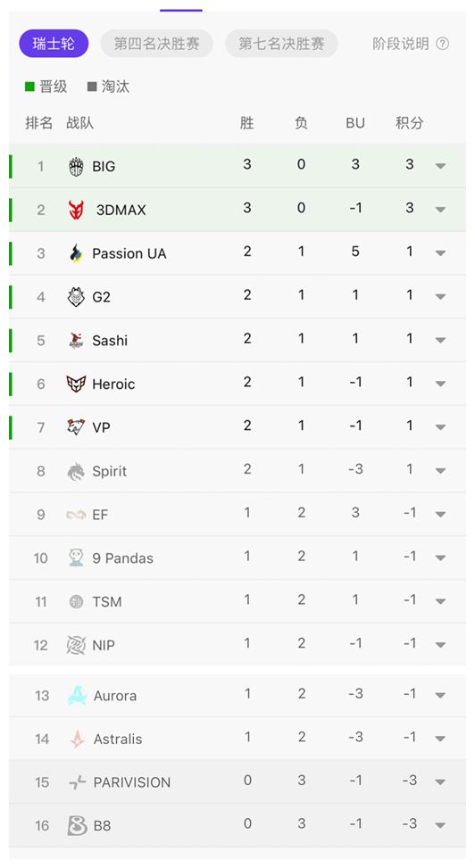Expand the BIG row details arrow
This screenshot has width=475, height=868.
click(441, 166)
